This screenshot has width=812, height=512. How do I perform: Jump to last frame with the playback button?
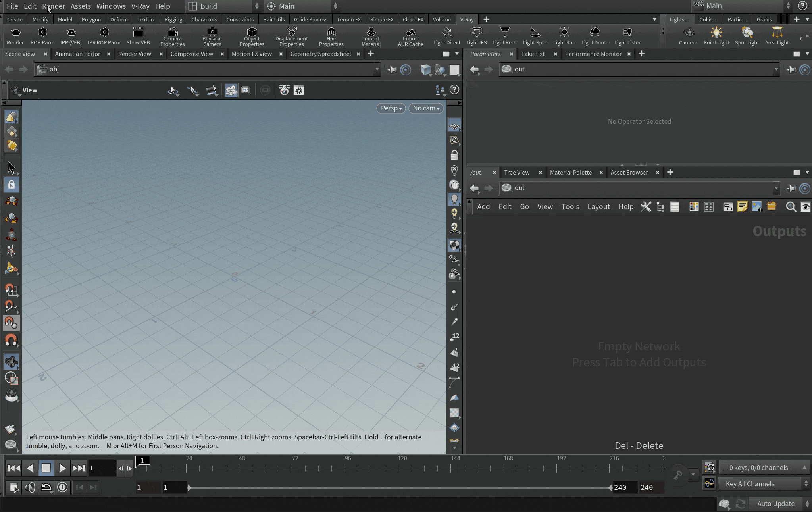pyautogui.click(x=78, y=468)
